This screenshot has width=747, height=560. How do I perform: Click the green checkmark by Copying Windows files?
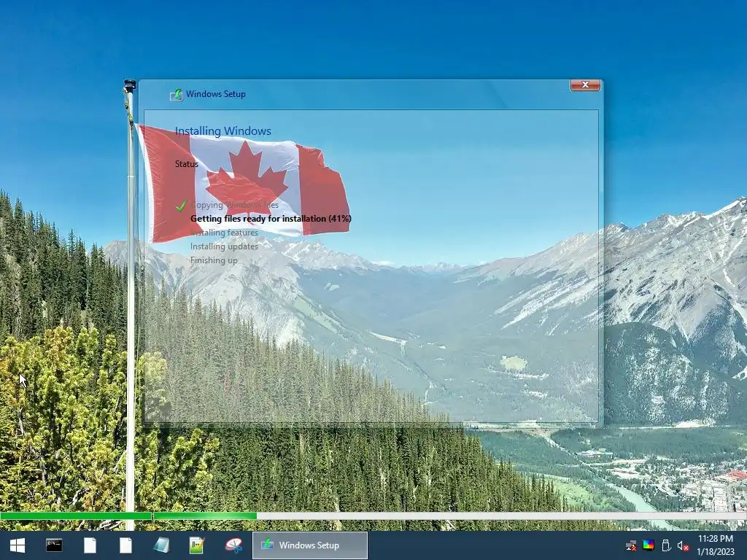click(x=181, y=206)
